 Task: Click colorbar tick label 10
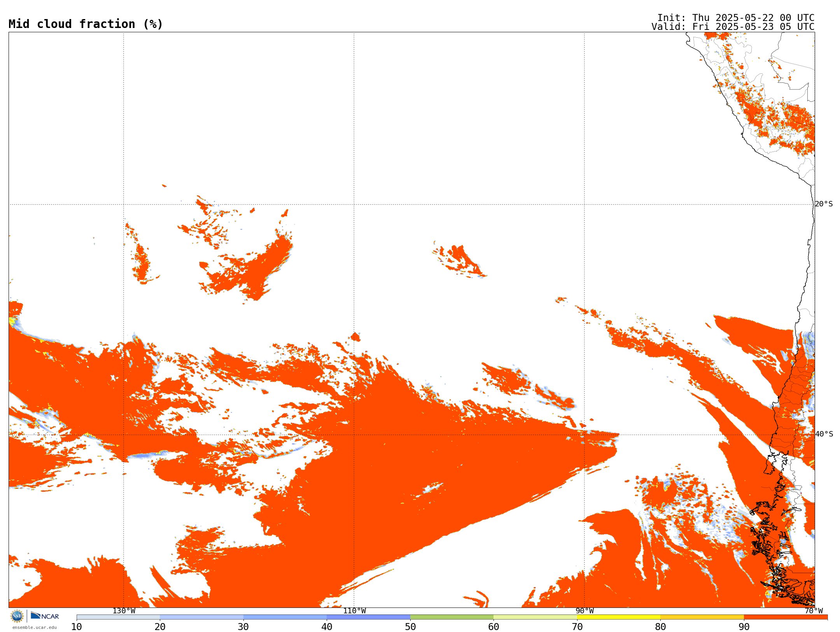click(x=77, y=627)
